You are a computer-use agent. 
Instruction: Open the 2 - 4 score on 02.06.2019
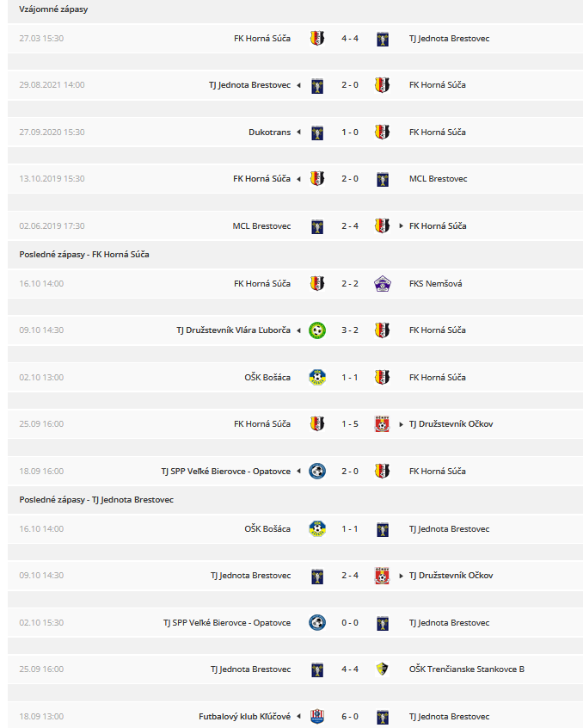click(350, 226)
